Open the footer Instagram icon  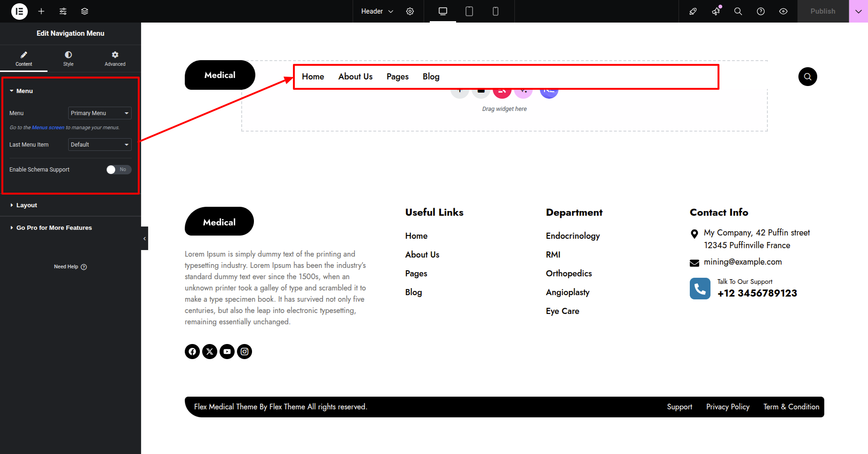coord(245,352)
